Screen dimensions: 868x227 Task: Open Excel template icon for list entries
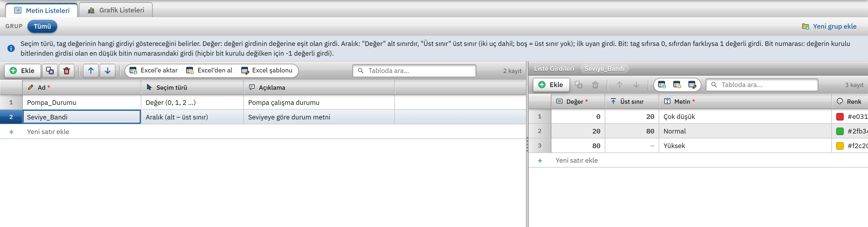(x=692, y=85)
